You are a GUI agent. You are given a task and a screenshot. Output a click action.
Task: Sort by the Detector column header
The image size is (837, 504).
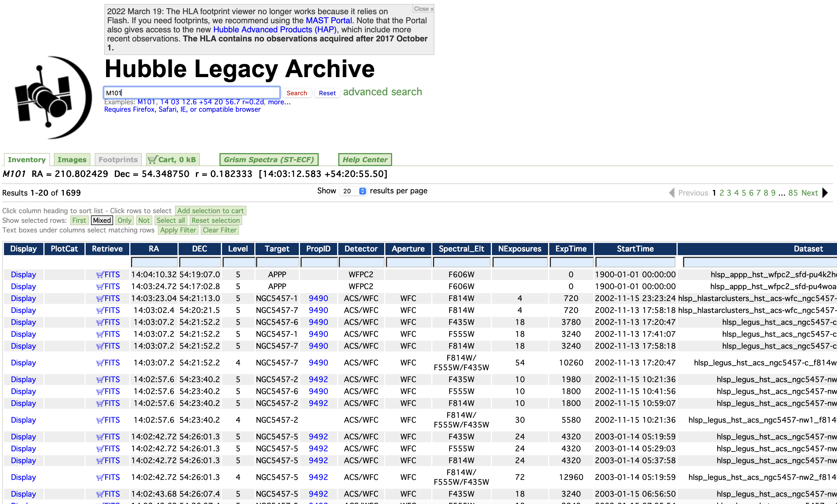(x=361, y=249)
